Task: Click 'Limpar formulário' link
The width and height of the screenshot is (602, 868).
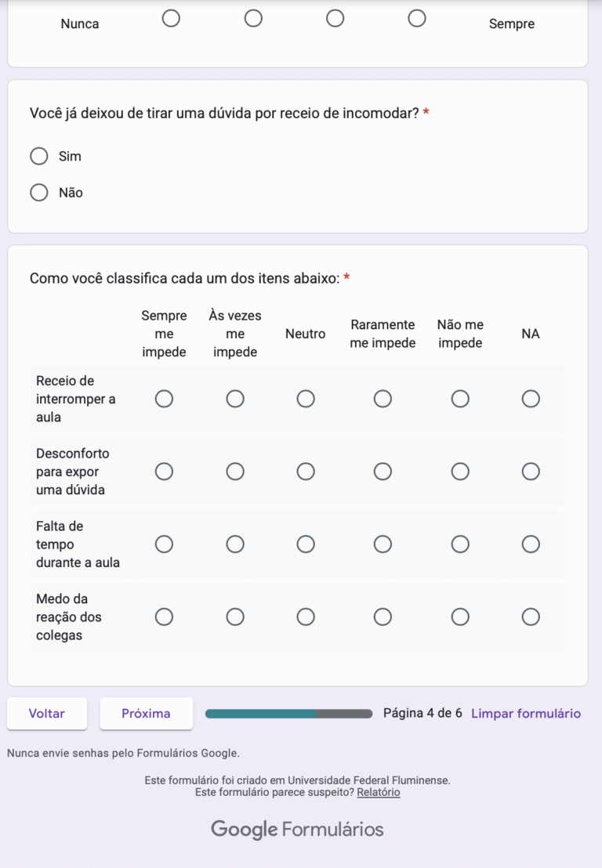Action: 526,714
